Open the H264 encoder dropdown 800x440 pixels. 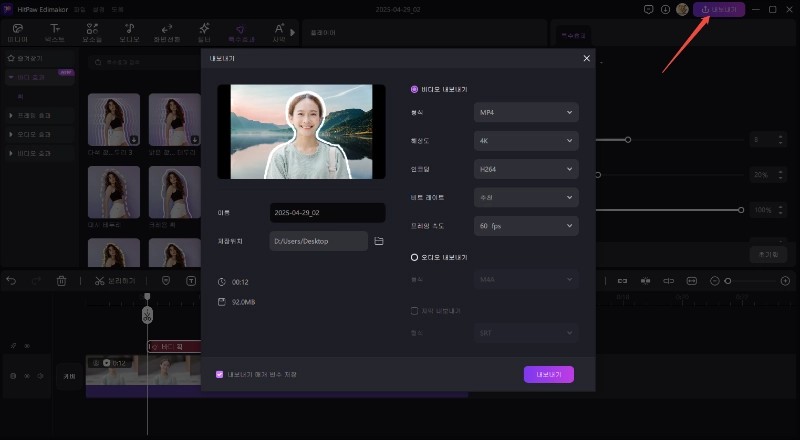(526, 169)
